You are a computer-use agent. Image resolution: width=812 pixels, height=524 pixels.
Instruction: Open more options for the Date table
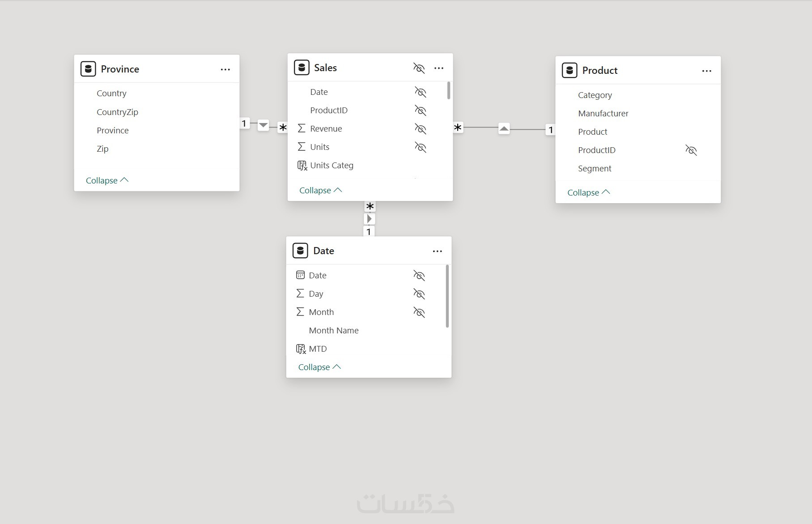coord(438,251)
